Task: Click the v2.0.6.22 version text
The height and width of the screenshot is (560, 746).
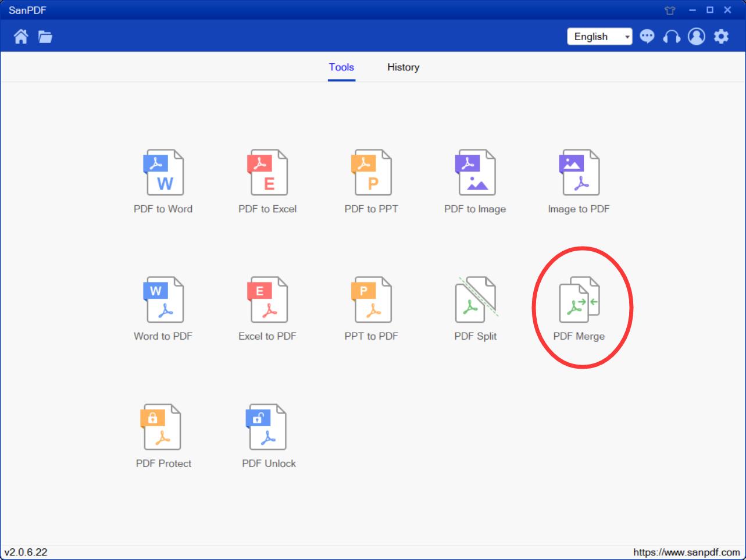Action: tap(26, 552)
